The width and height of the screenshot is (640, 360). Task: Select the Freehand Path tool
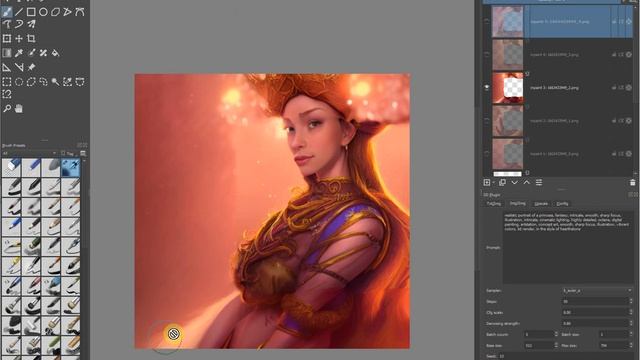[7, 24]
